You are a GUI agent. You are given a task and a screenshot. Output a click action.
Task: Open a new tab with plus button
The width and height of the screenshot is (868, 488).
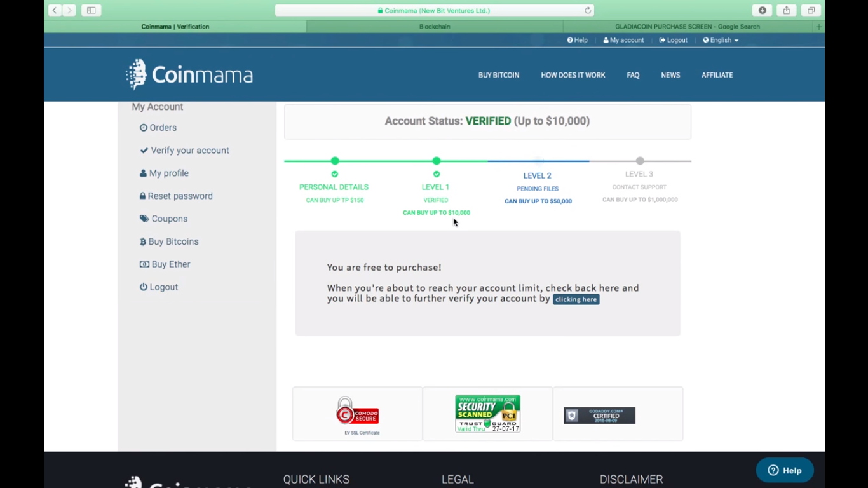pyautogui.click(x=818, y=27)
